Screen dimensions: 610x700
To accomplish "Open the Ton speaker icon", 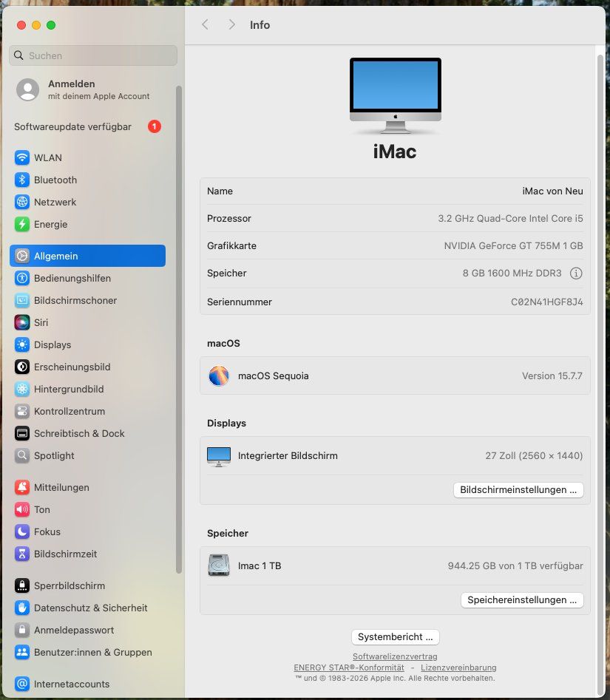I will pos(22,509).
